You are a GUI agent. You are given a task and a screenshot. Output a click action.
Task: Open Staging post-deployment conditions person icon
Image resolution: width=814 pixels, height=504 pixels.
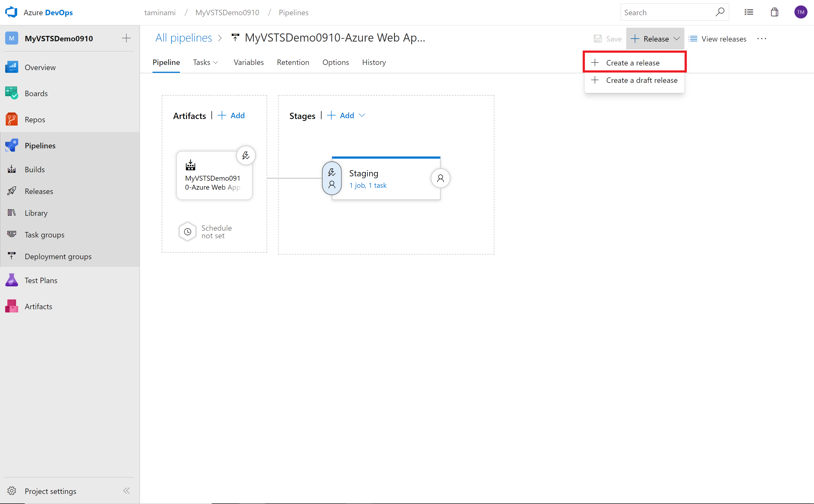coord(440,178)
